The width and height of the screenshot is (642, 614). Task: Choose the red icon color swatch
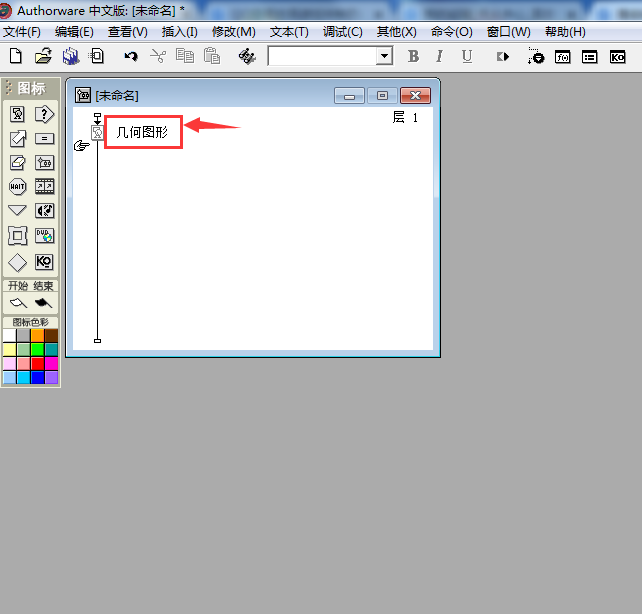[37, 363]
